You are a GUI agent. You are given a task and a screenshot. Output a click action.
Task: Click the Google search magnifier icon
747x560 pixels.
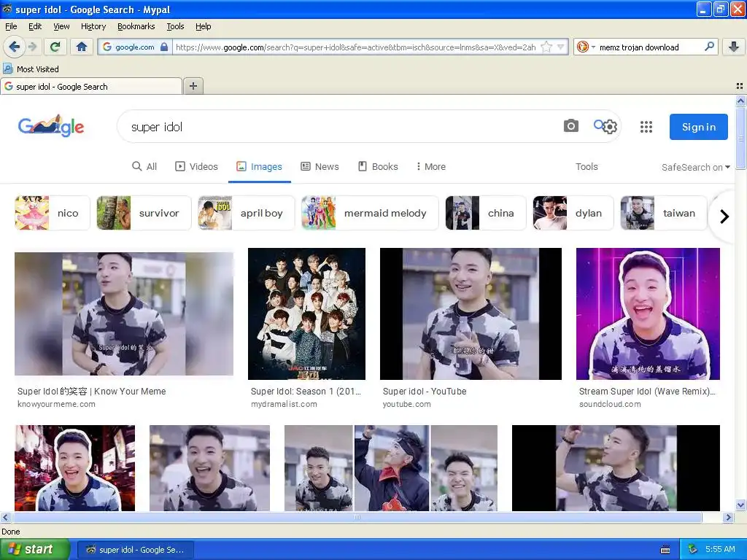coord(598,125)
